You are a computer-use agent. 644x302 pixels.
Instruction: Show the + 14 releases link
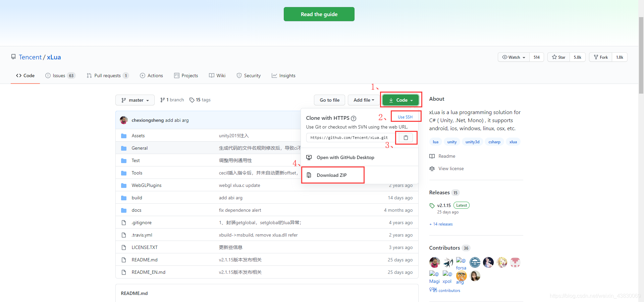(441, 224)
